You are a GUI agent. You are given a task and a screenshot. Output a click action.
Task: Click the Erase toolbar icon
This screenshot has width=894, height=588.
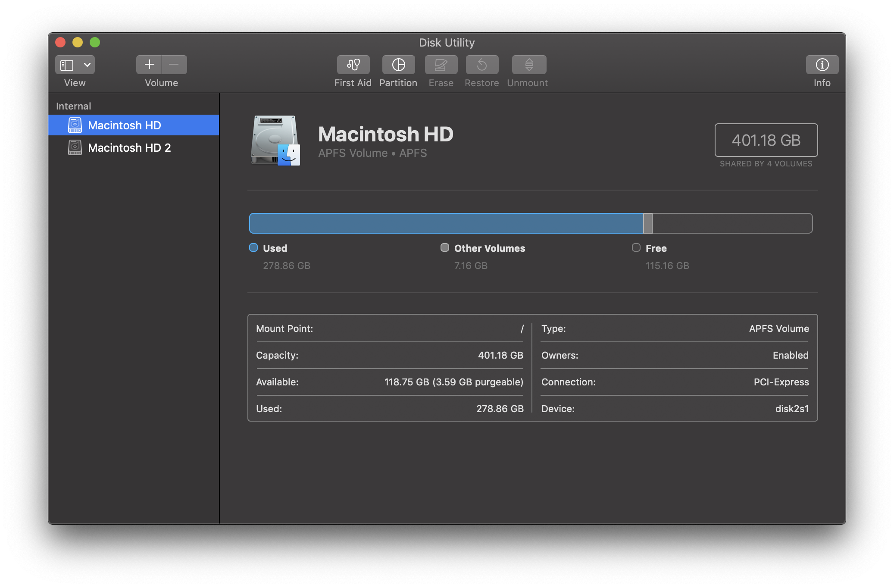(441, 65)
